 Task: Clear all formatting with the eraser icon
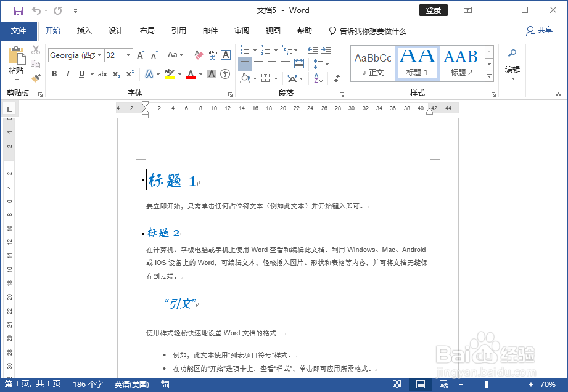pos(199,55)
